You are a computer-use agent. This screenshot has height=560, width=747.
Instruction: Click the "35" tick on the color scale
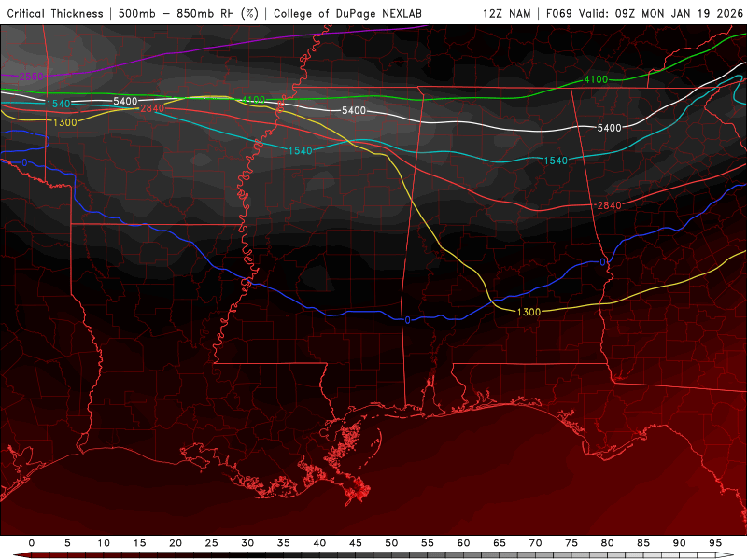pyautogui.click(x=284, y=543)
